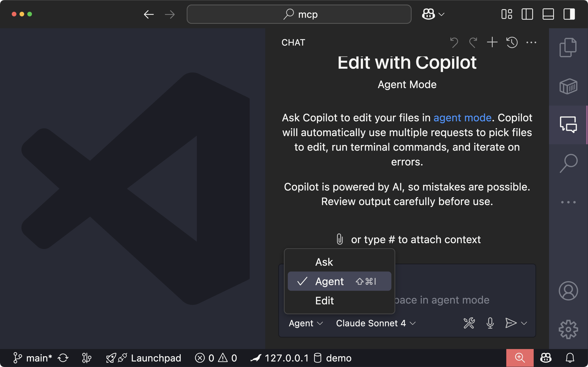Screen dimensions: 588x367
Task: Select Edit from the mode menu
Action: (x=324, y=301)
